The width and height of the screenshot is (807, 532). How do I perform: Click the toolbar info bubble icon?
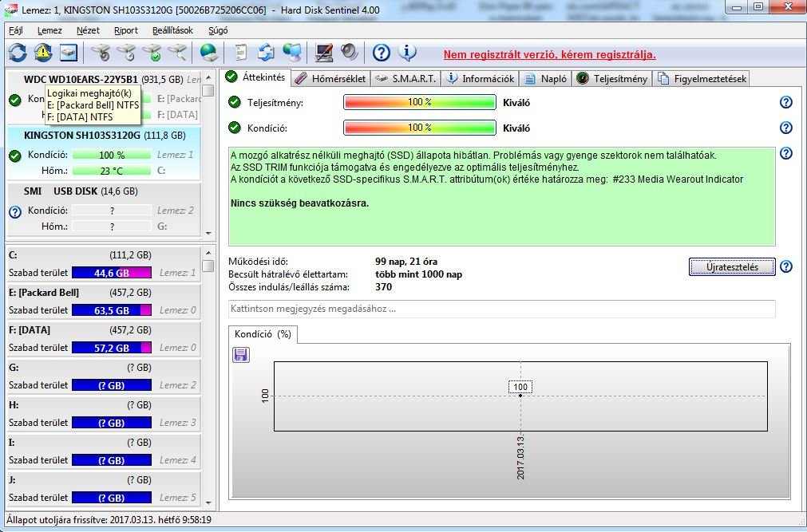407,52
